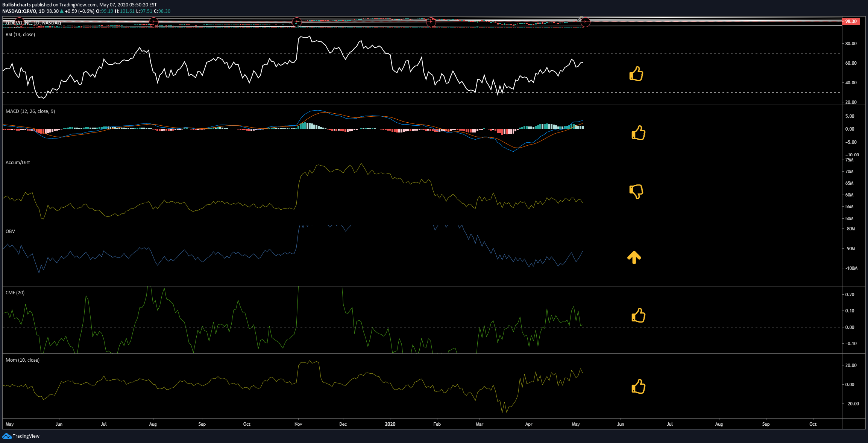Viewport: 868px width, 443px height.
Task: Click the O:99.19 open value in header
Action: [105, 11]
